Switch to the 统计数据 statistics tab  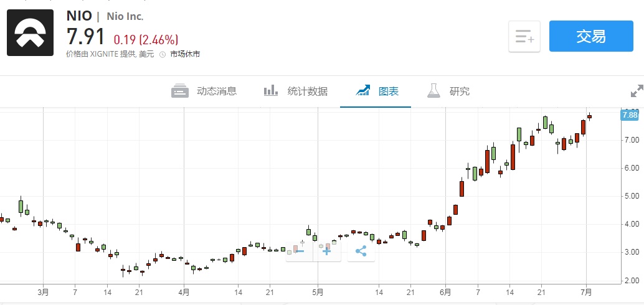point(296,91)
